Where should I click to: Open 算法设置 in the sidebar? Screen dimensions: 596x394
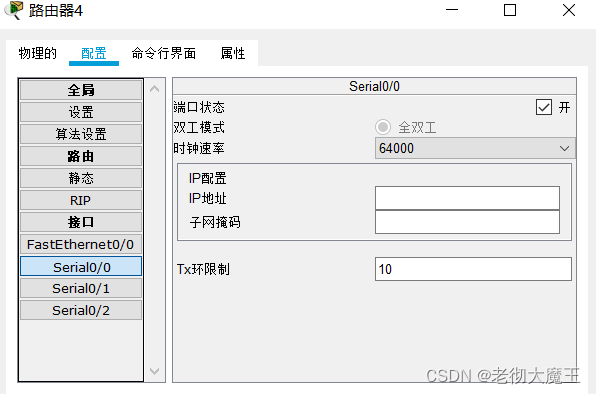coord(81,134)
